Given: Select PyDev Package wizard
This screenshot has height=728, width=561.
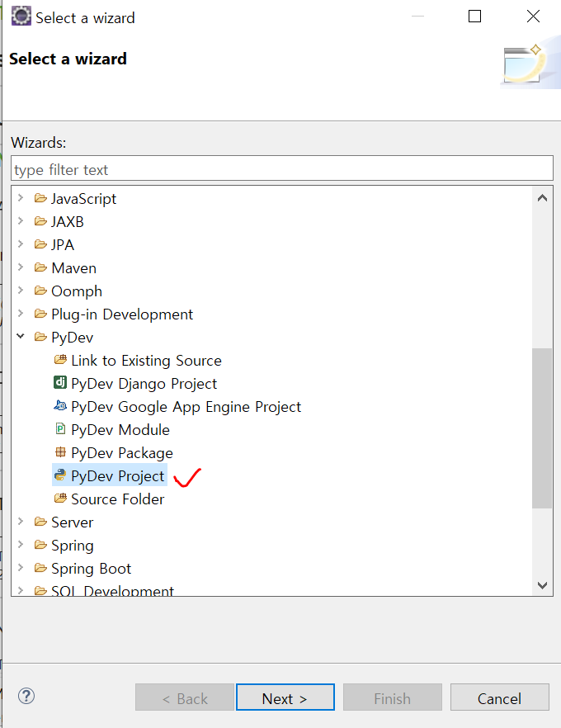Looking at the screenshot, I should [122, 453].
